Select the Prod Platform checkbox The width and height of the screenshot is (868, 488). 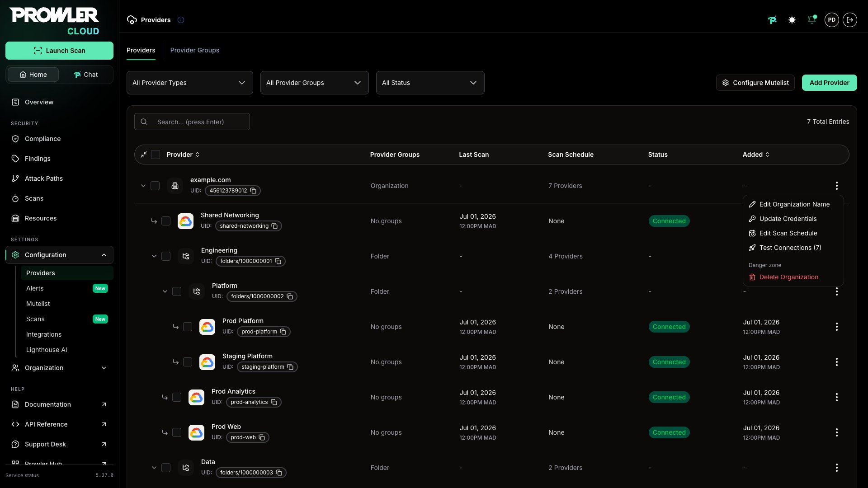[x=188, y=327]
